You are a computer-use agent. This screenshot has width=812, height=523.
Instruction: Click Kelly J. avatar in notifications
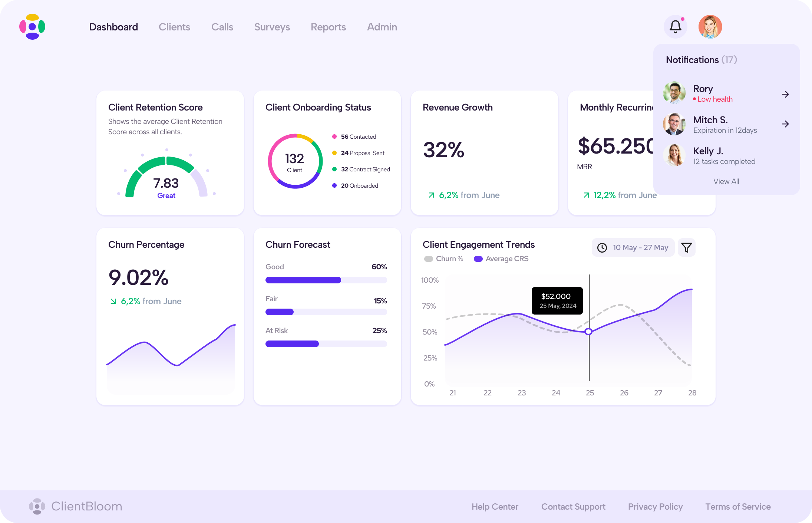coord(674,155)
